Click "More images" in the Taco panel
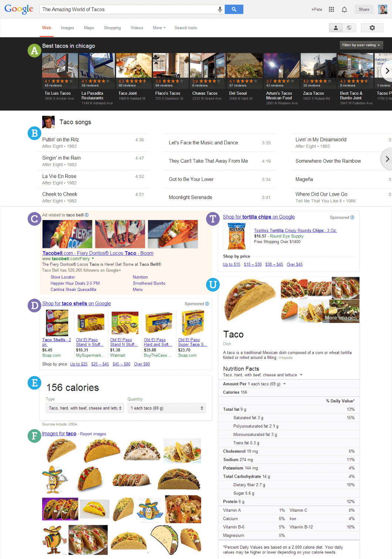This screenshot has height=559, width=392. pos(341,318)
